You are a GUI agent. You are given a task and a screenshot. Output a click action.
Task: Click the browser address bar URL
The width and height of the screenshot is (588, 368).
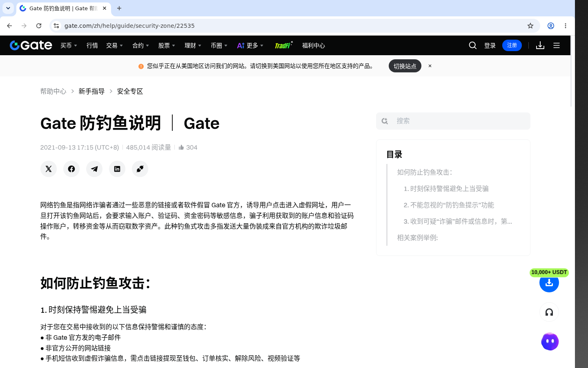click(129, 26)
